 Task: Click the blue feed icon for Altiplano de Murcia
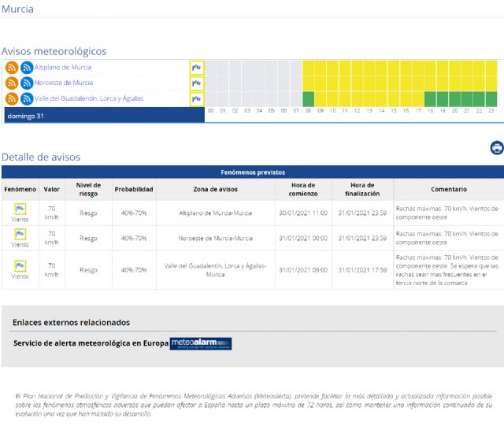pos(27,68)
